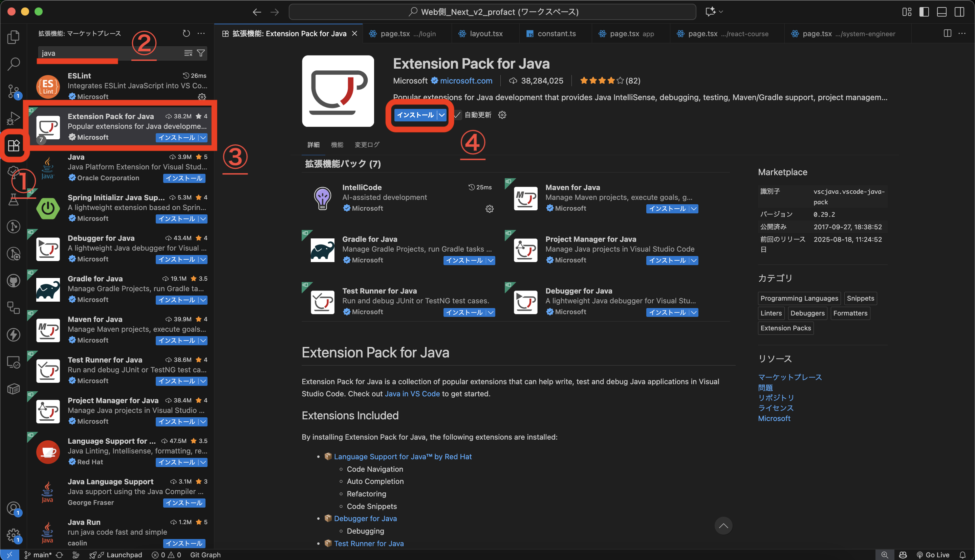Open the extensions filter funnel dropdown
The image size is (975, 560).
click(x=200, y=53)
